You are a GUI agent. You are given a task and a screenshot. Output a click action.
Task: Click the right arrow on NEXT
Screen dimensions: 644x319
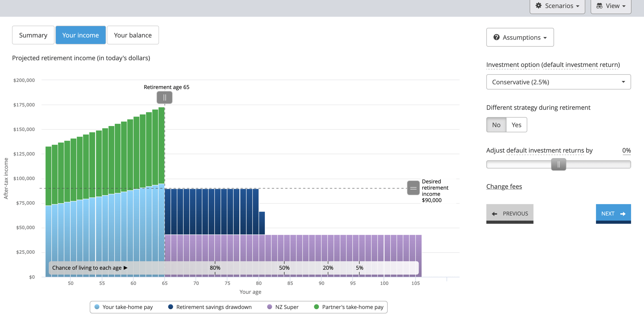(623, 214)
